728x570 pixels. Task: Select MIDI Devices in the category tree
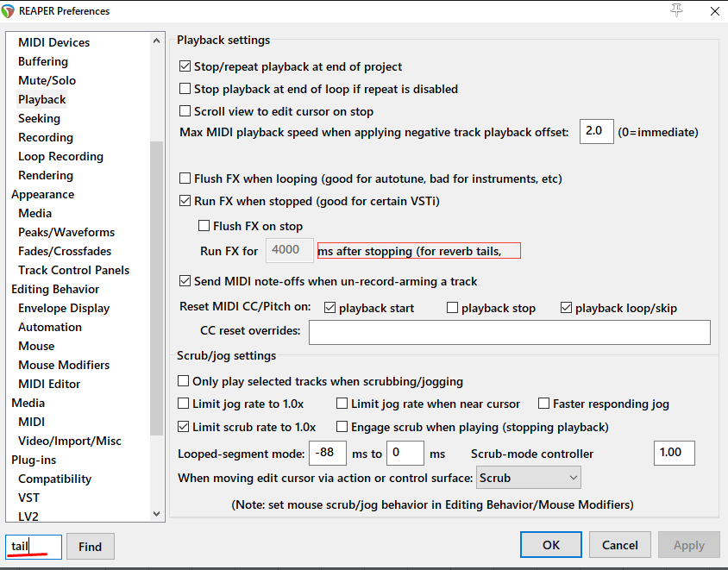(x=53, y=42)
